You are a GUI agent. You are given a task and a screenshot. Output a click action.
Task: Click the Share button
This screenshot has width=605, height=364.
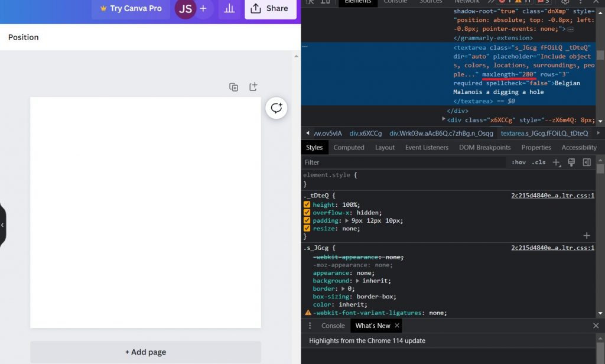coord(270,9)
